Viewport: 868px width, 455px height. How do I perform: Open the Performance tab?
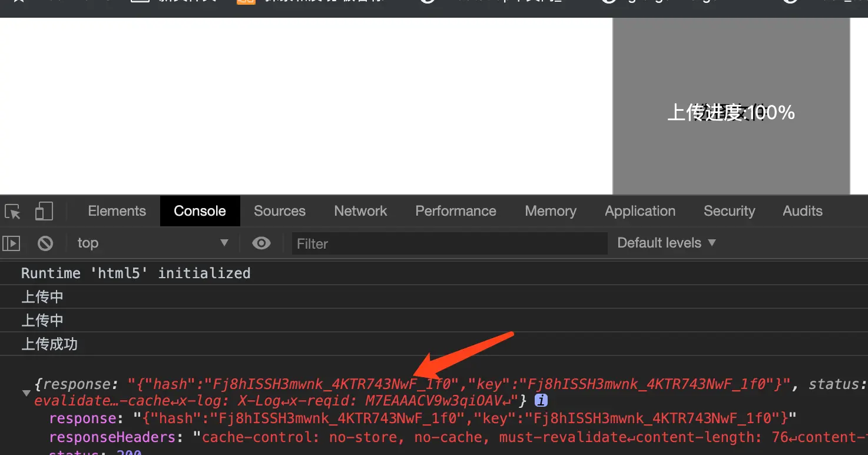[456, 211]
